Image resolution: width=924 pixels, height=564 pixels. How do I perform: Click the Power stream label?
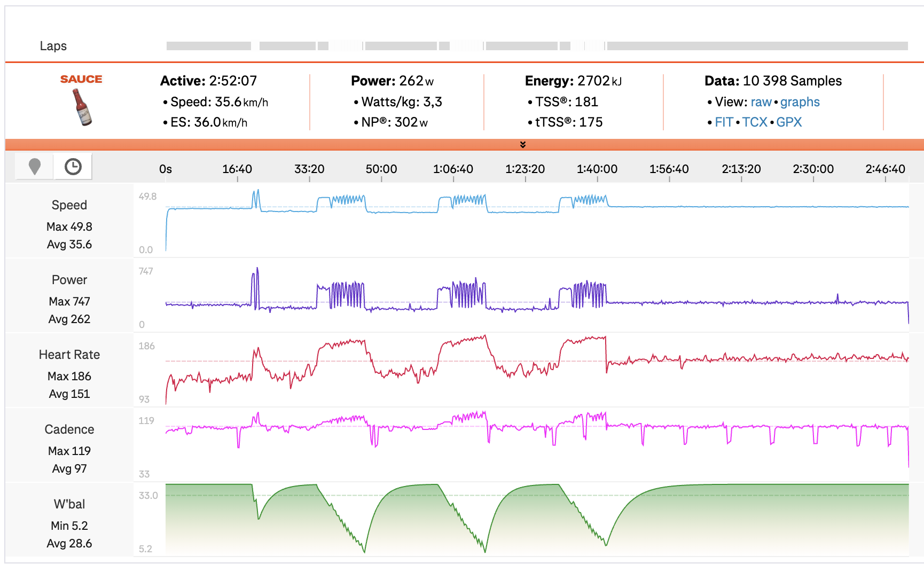click(69, 280)
